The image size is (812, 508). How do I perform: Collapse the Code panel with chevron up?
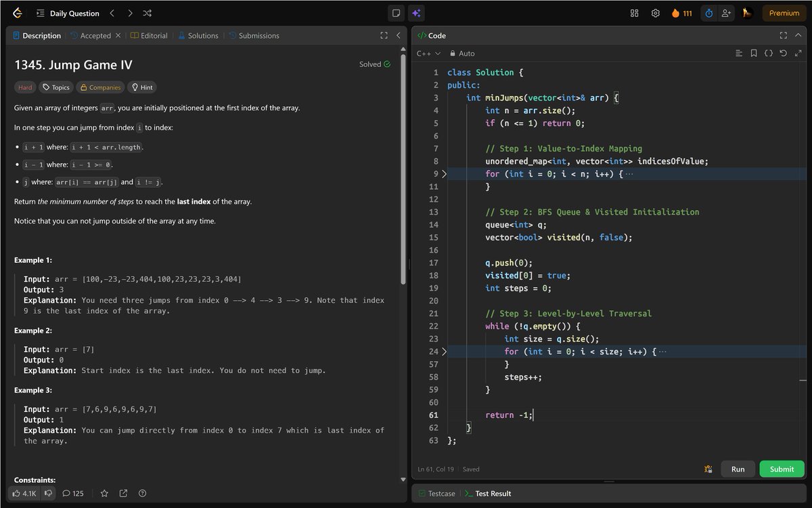click(797, 35)
